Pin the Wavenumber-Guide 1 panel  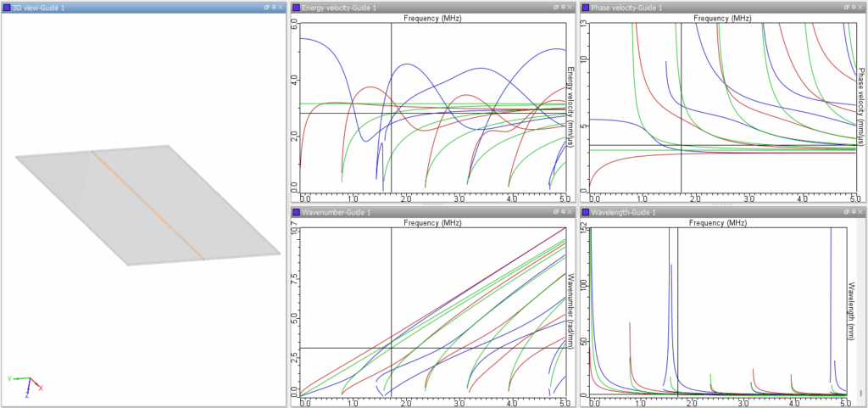[x=563, y=211]
